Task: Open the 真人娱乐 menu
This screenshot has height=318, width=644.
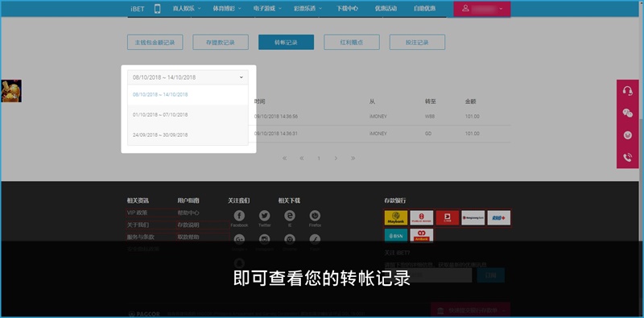Action: (x=187, y=8)
